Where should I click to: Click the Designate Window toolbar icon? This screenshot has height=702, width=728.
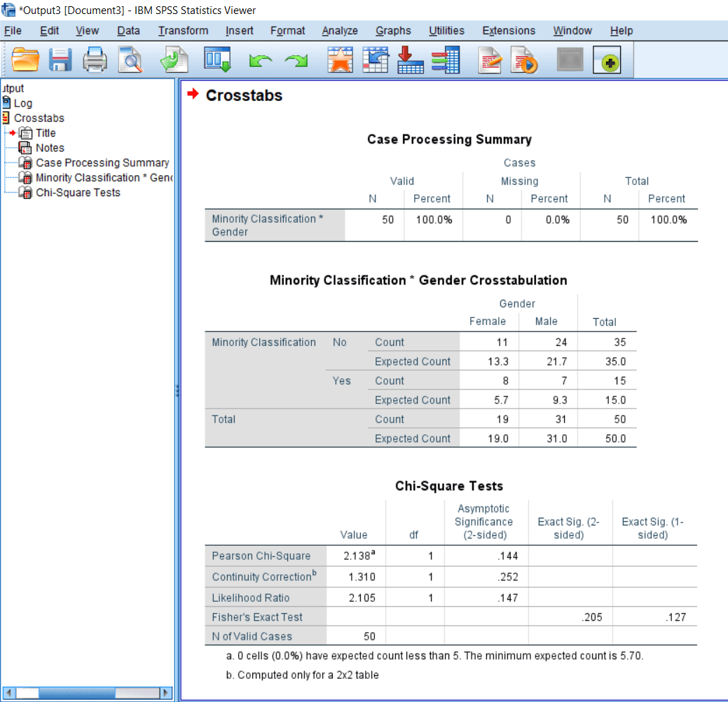click(608, 60)
